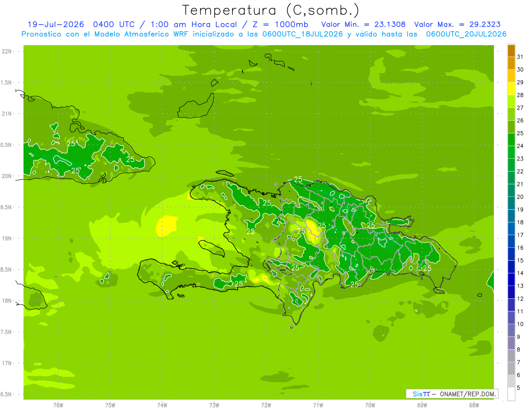532x411 pixels.
Task: Click the "29" color scale label
Action: pyautogui.click(x=520, y=82)
